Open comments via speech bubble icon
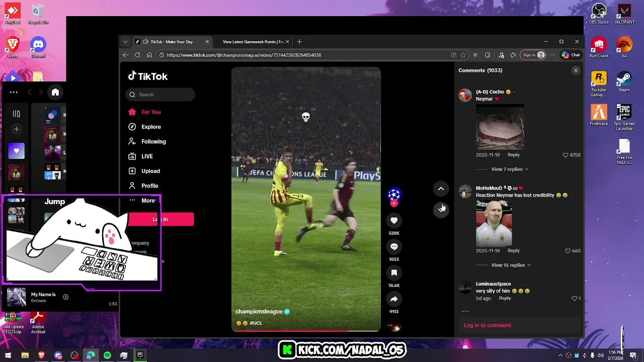This screenshot has width=644, height=362. coord(394,246)
